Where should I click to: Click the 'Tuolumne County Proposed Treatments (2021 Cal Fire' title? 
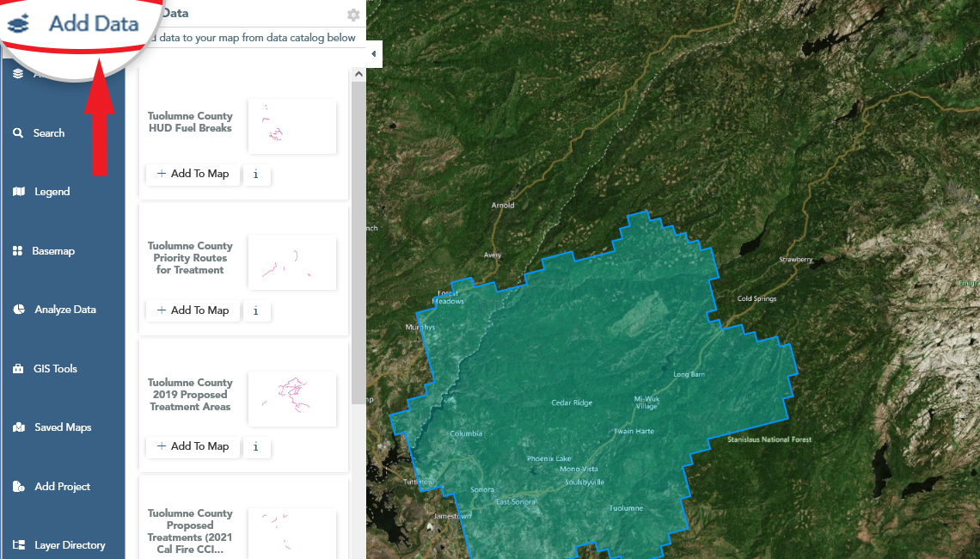click(190, 531)
